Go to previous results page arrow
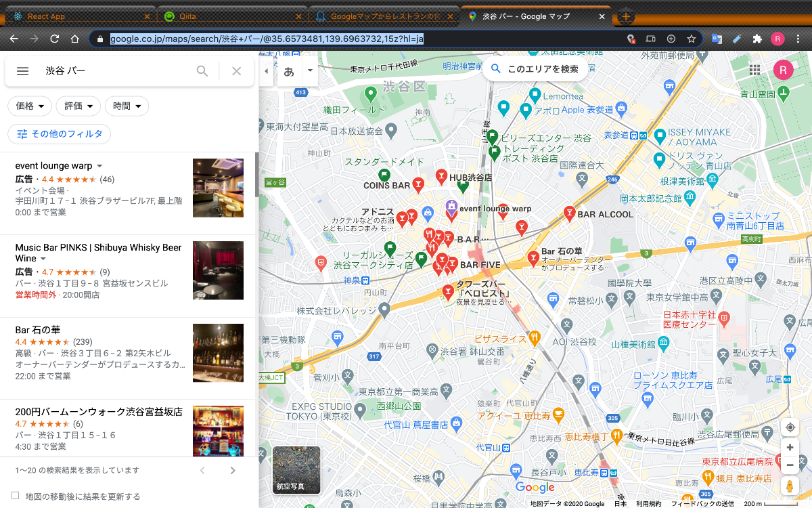Viewport: 812px width, 508px height. tap(202, 470)
